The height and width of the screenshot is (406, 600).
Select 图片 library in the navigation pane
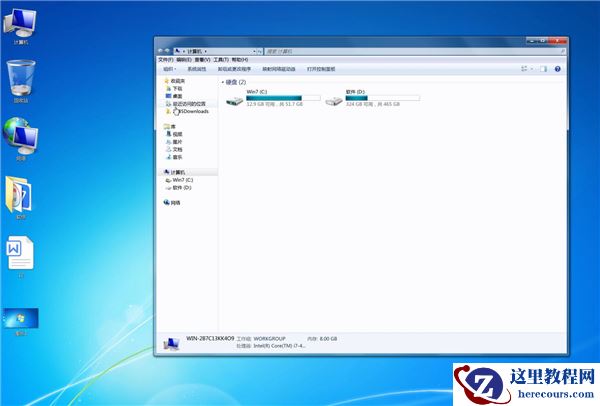pyautogui.click(x=177, y=142)
